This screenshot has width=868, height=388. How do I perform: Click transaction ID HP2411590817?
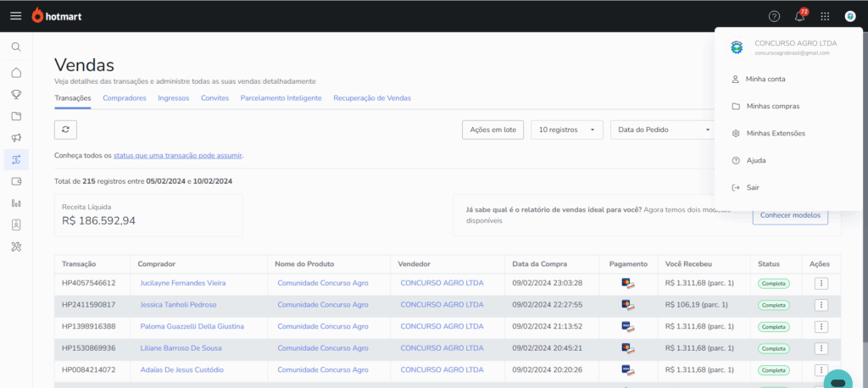(88, 304)
